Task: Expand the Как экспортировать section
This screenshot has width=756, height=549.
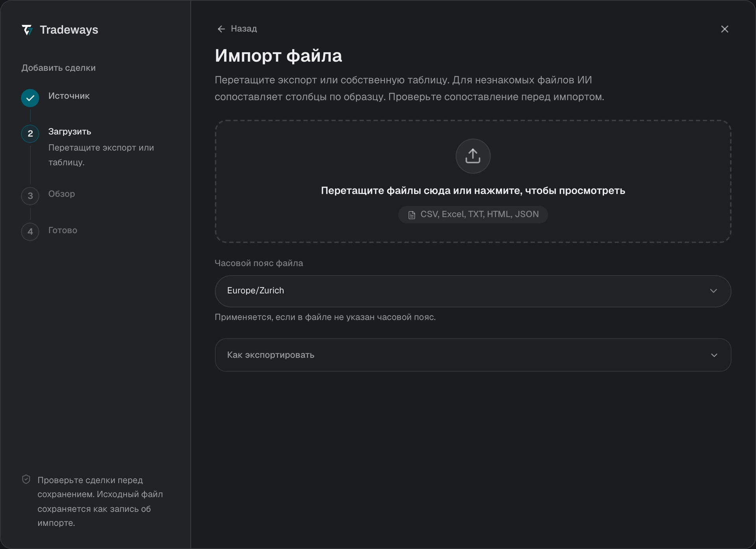Action: click(473, 355)
